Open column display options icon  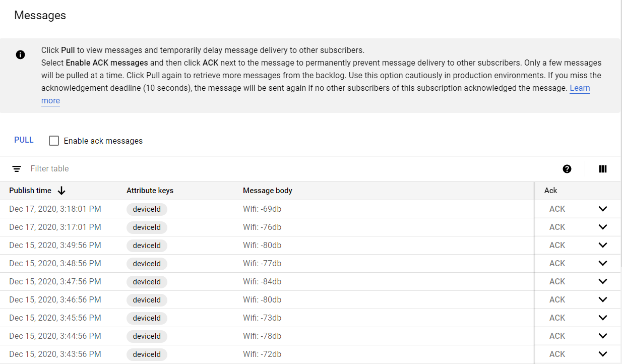pyautogui.click(x=603, y=169)
